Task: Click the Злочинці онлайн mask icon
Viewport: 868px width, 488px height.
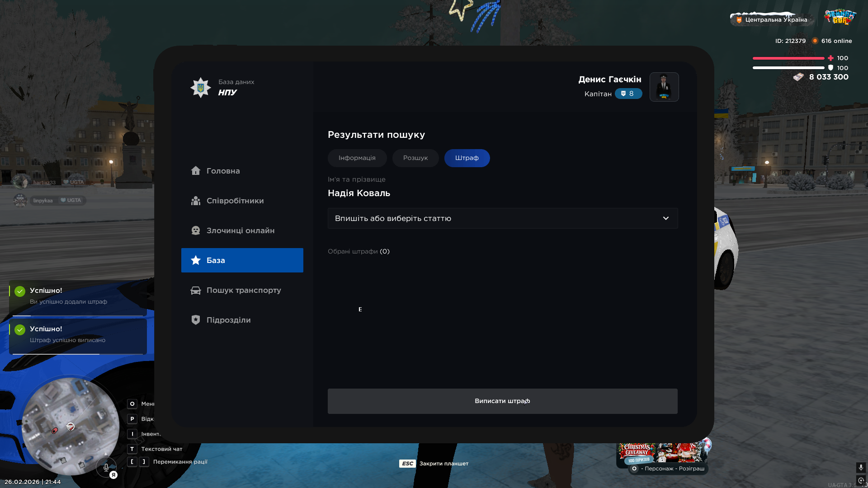Action: (195, 230)
